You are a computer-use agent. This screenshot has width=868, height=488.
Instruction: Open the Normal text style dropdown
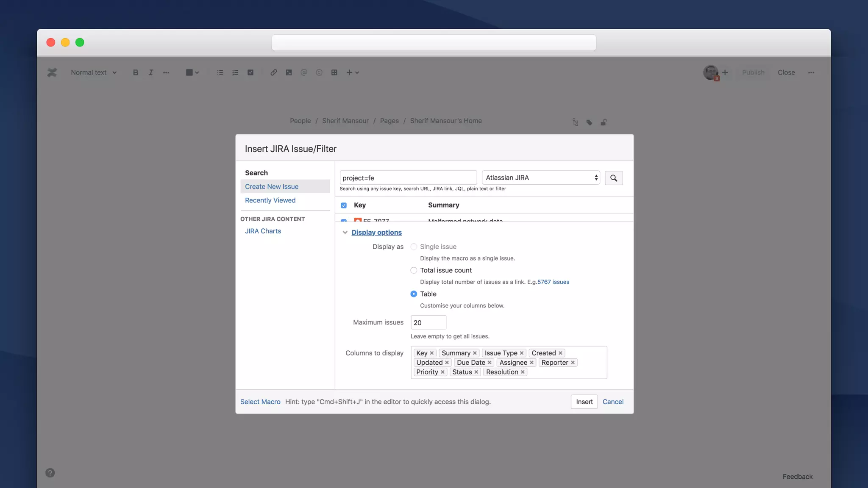pos(93,72)
